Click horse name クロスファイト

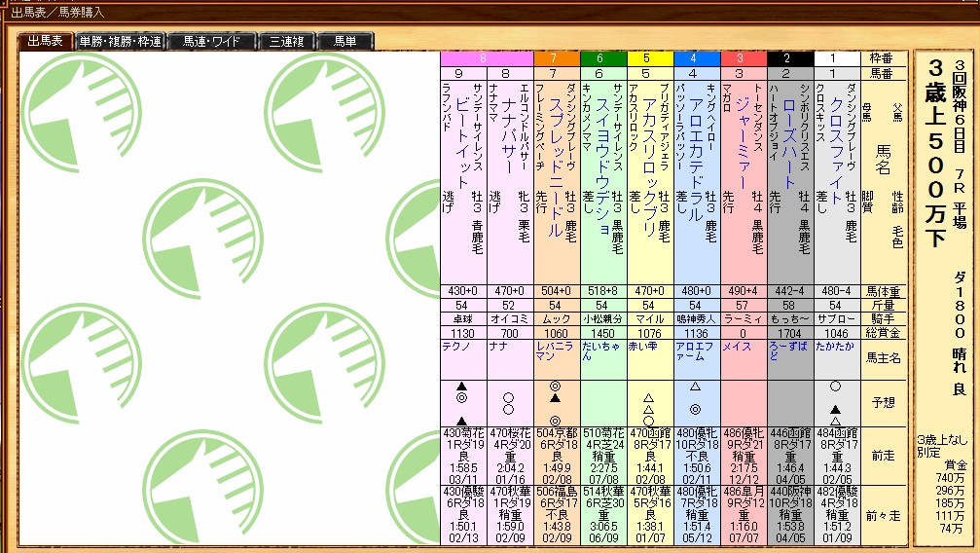pos(836,151)
